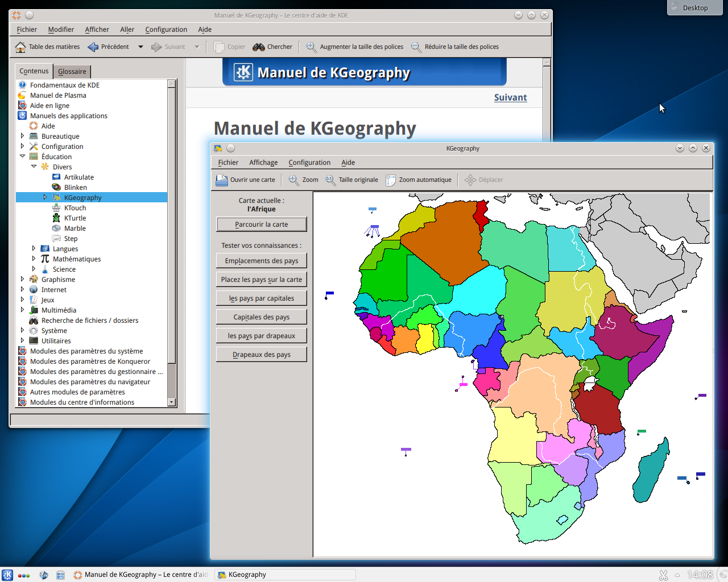Click Placez les pays sur la carte
728x582 pixels.
(x=262, y=280)
